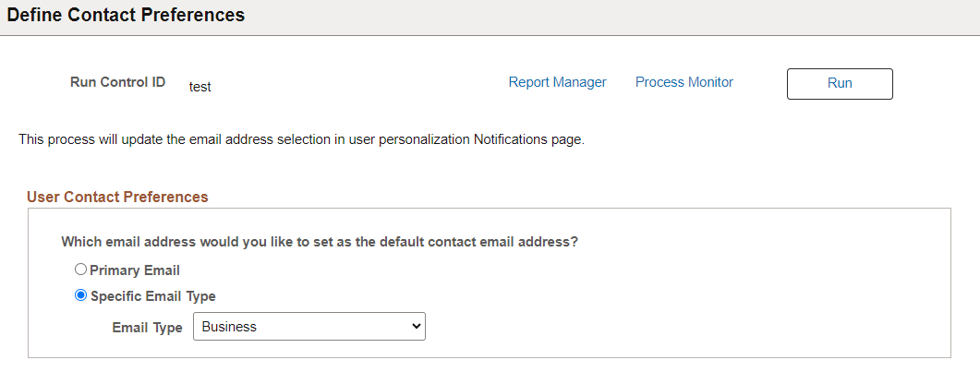Click the User Contact Preferences section header

(x=117, y=197)
